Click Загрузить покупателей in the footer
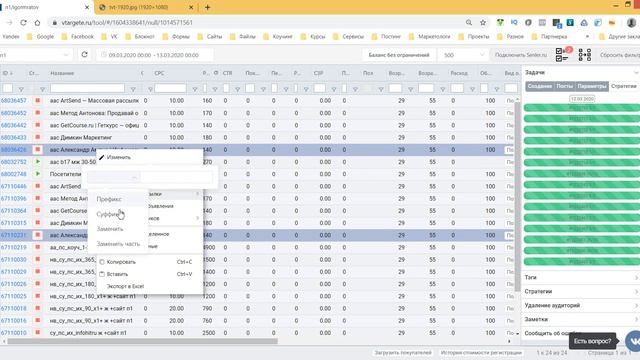This screenshot has width=640, height=360. [x=403, y=353]
